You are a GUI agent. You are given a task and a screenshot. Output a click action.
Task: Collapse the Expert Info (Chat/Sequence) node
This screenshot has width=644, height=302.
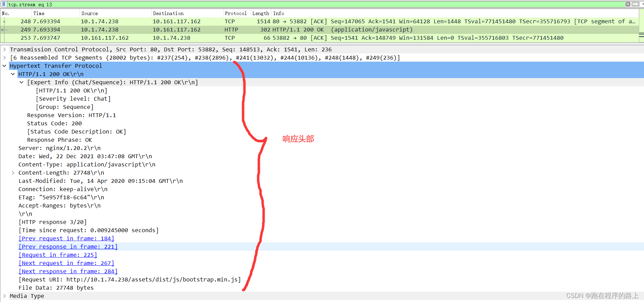click(22, 82)
